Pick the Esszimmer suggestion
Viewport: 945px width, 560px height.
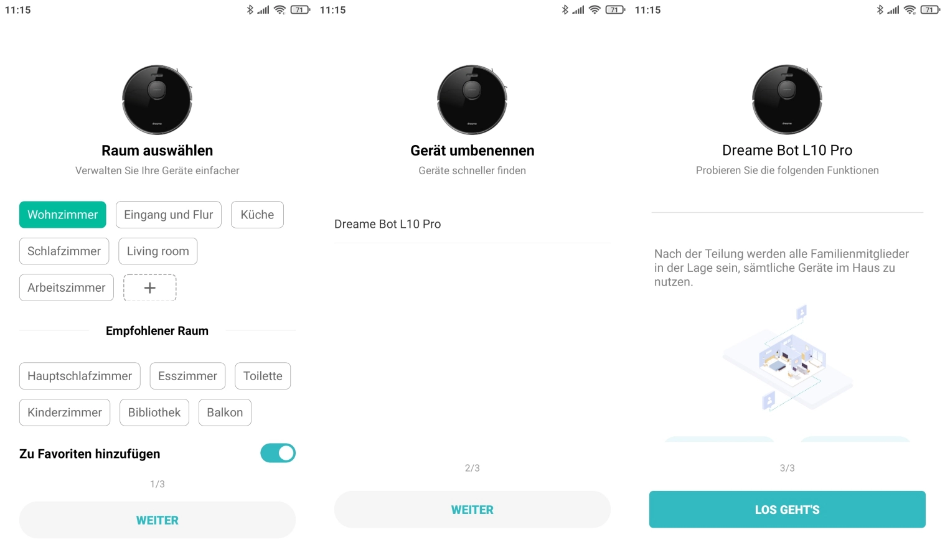pyautogui.click(x=187, y=376)
